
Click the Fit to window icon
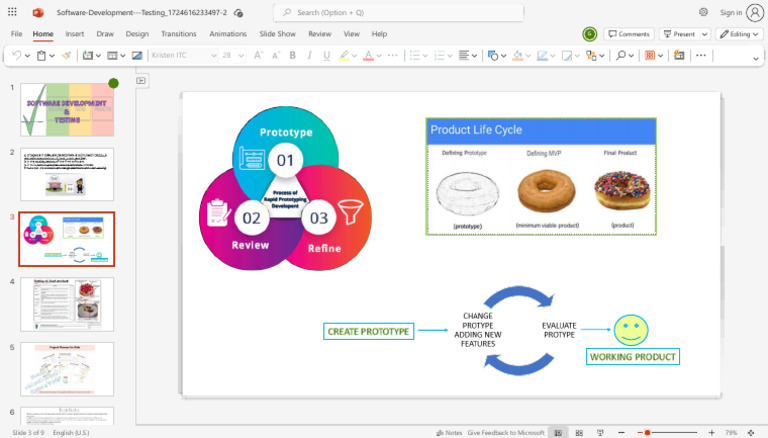pyautogui.click(x=749, y=432)
